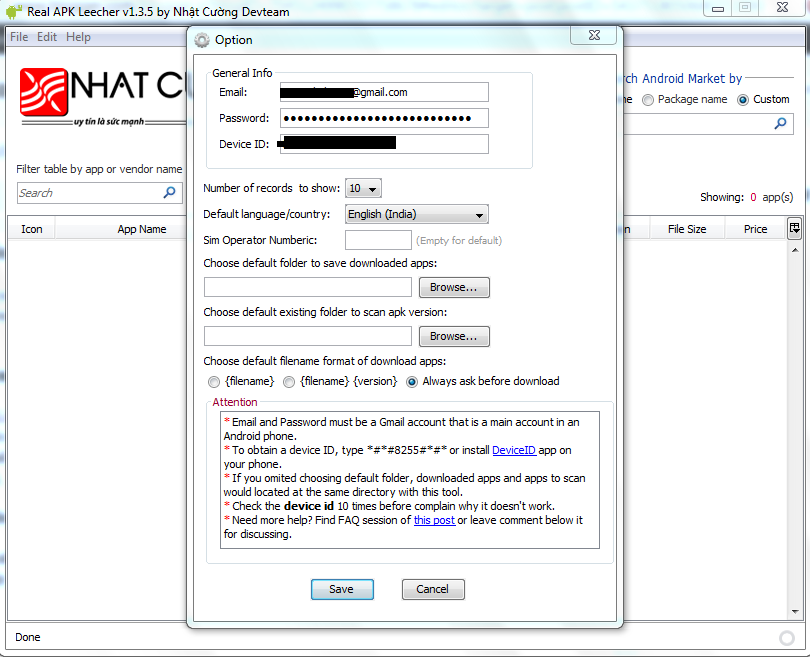This screenshot has width=810, height=657.
Task: Select the Package name search radio button
Action: 648,100
